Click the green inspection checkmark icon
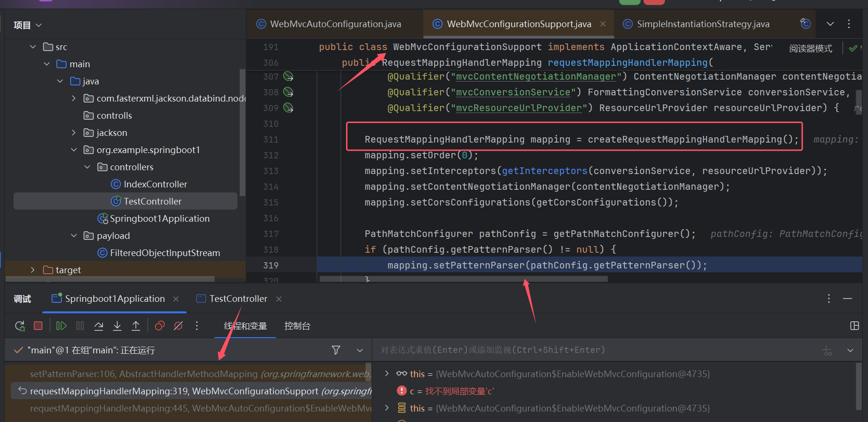Image resolution: width=868 pixels, height=422 pixels. point(853,48)
